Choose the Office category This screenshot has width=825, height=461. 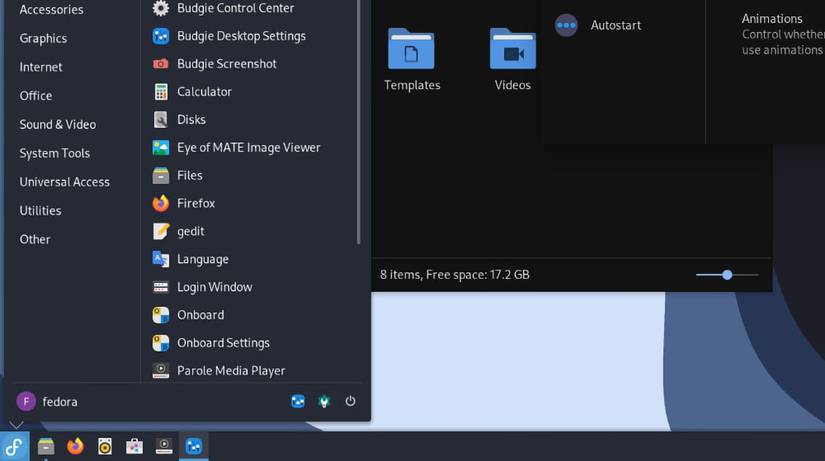(36, 96)
